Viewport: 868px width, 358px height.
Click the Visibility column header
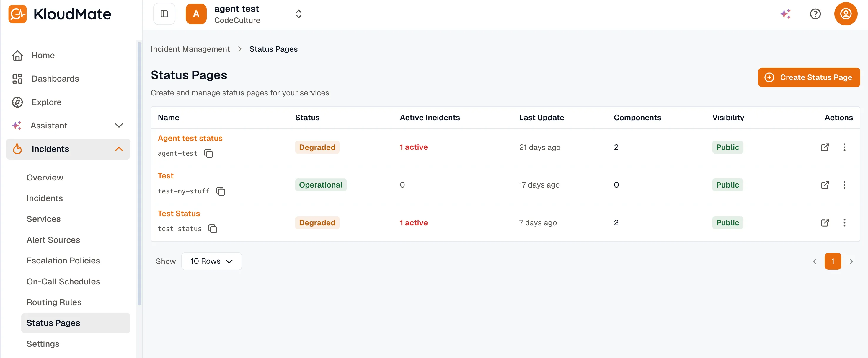coord(728,118)
